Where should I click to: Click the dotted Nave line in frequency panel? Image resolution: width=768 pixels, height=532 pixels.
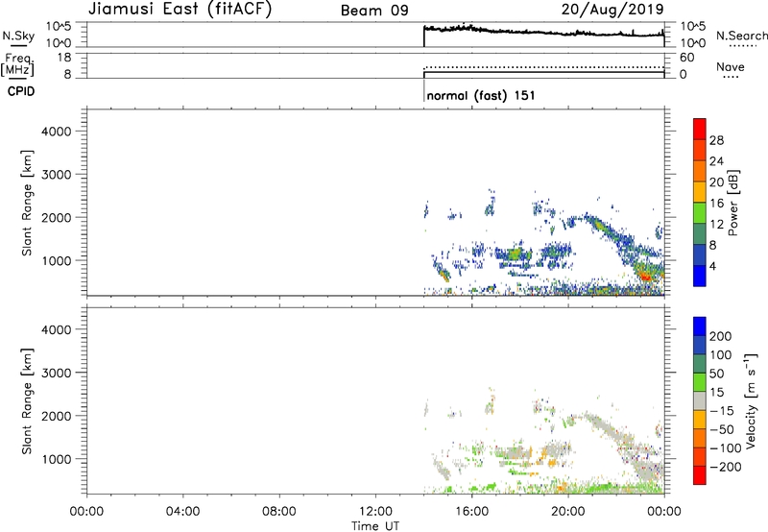pos(543,66)
